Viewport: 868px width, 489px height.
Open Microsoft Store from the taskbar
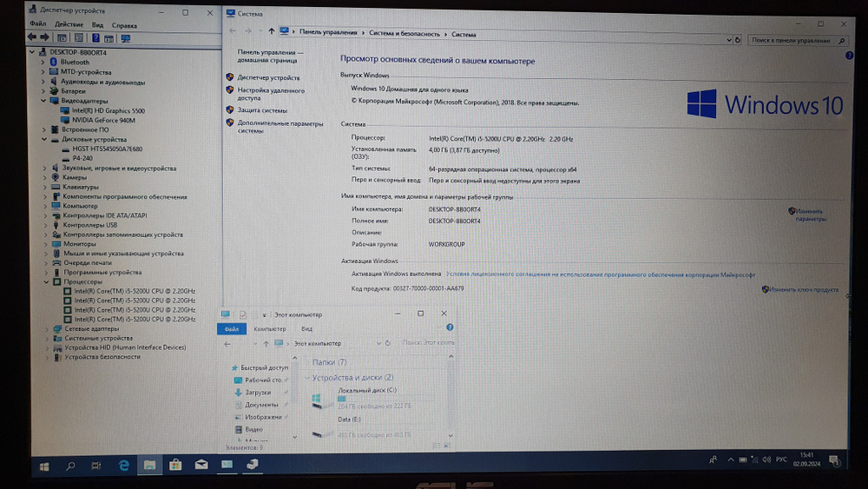175,466
